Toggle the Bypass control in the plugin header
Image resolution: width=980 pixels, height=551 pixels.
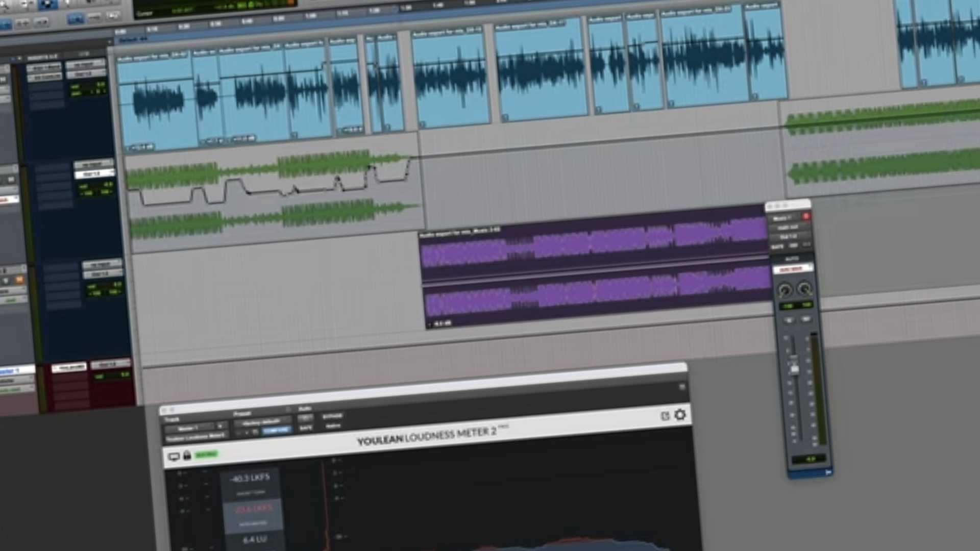pos(332,417)
